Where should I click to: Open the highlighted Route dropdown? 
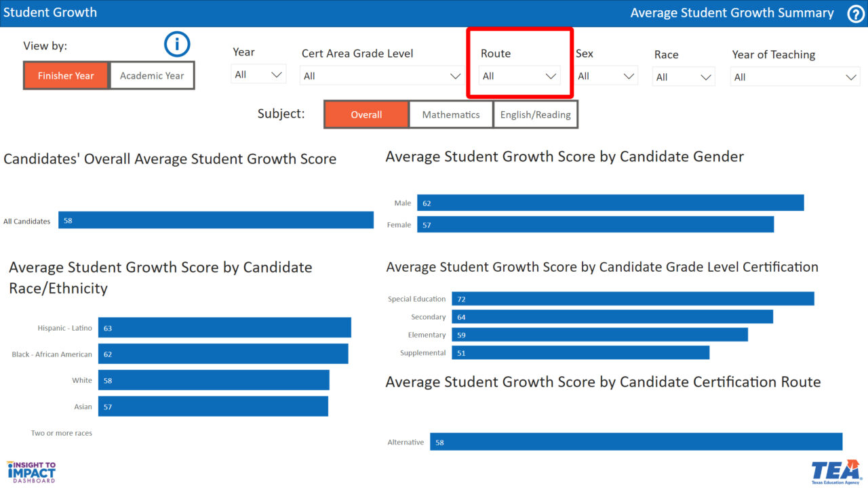pyautogui.click(x=519, y=76)
